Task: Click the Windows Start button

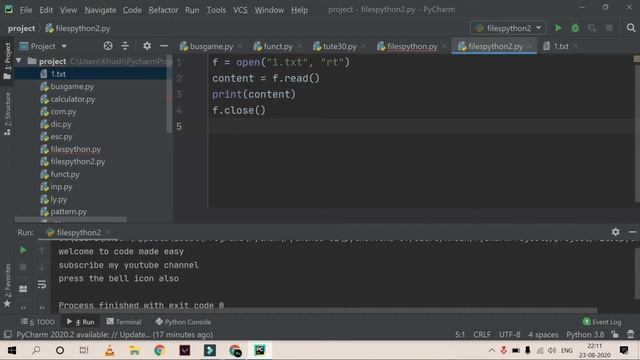Action: tap(12, 350)
